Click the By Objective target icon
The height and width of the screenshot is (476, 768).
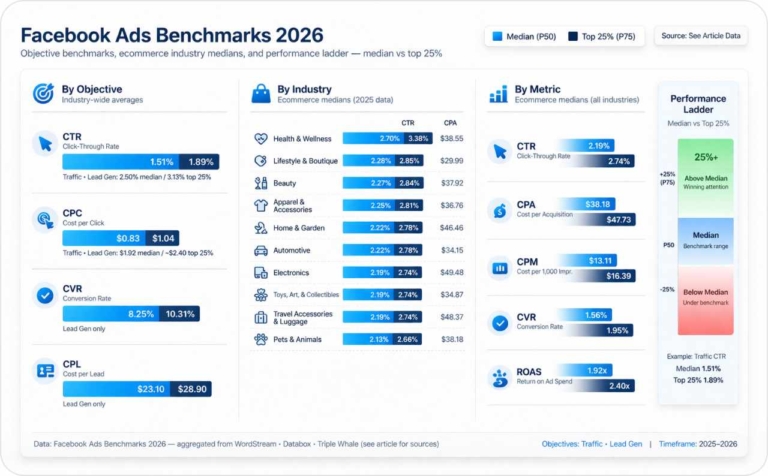(44, 94)
